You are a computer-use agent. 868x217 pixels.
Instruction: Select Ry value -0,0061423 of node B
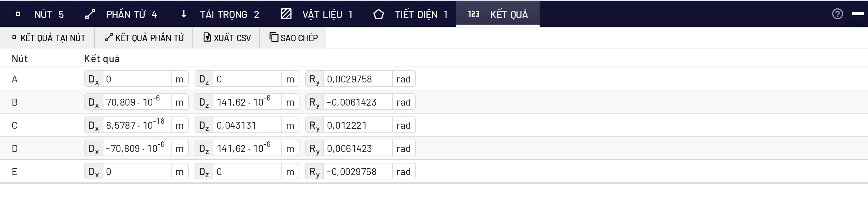(358, 102)
